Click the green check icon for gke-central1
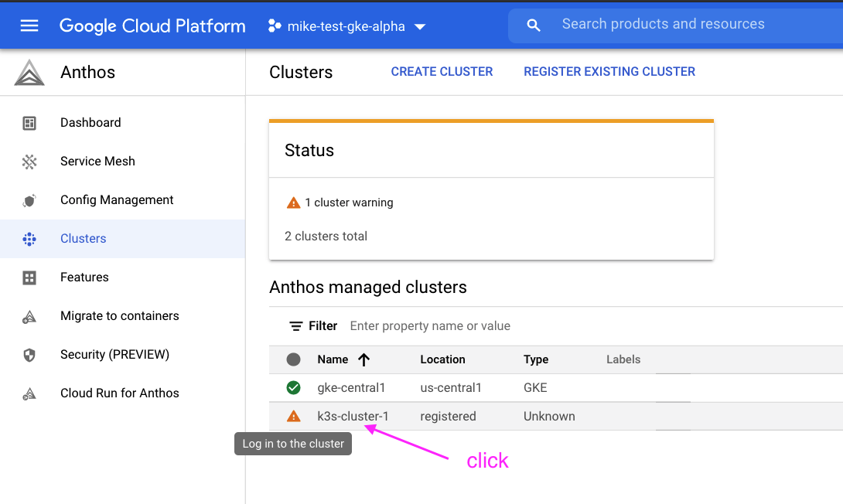This screenshot has width=843, height=504. pyautogui.click(x=294, y=387)
